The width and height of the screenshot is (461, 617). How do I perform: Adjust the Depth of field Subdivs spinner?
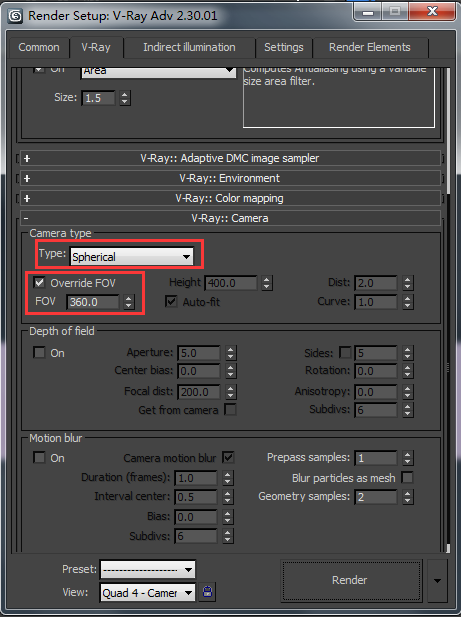[408, 410]
